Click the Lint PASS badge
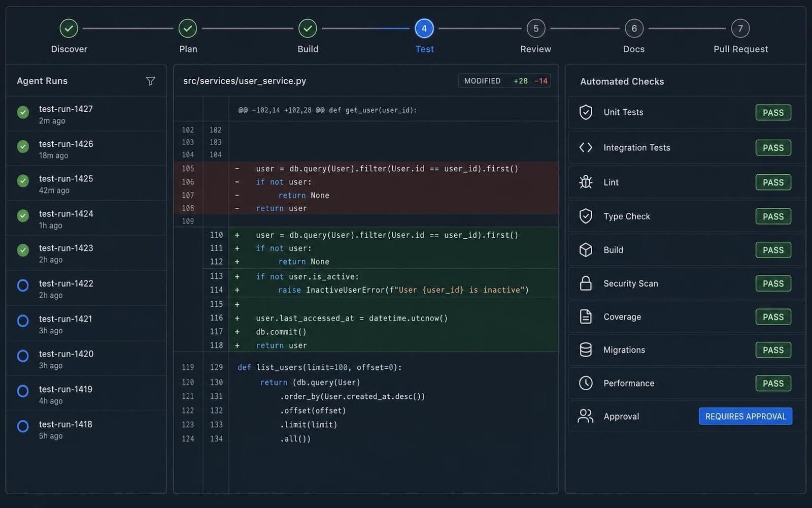The height and width of the screenshot is (508, 812). tap(773, 182)
